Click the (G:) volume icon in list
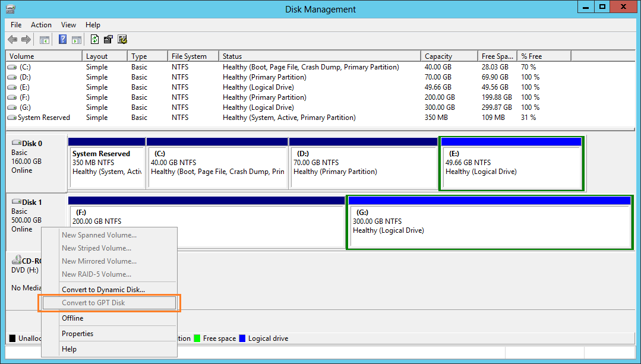This screenshot has height=364, width=641. coord(12,107)
